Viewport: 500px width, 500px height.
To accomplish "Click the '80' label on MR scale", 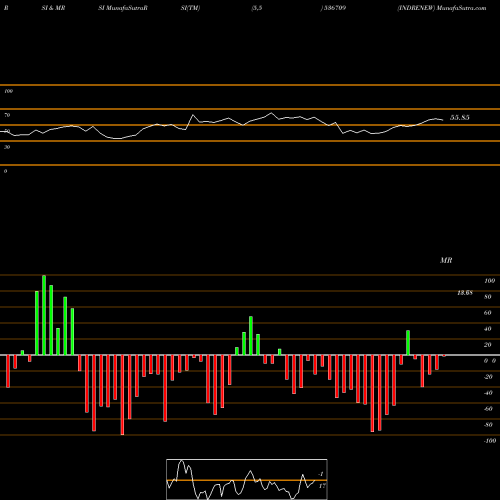I will tap(488, 297).
